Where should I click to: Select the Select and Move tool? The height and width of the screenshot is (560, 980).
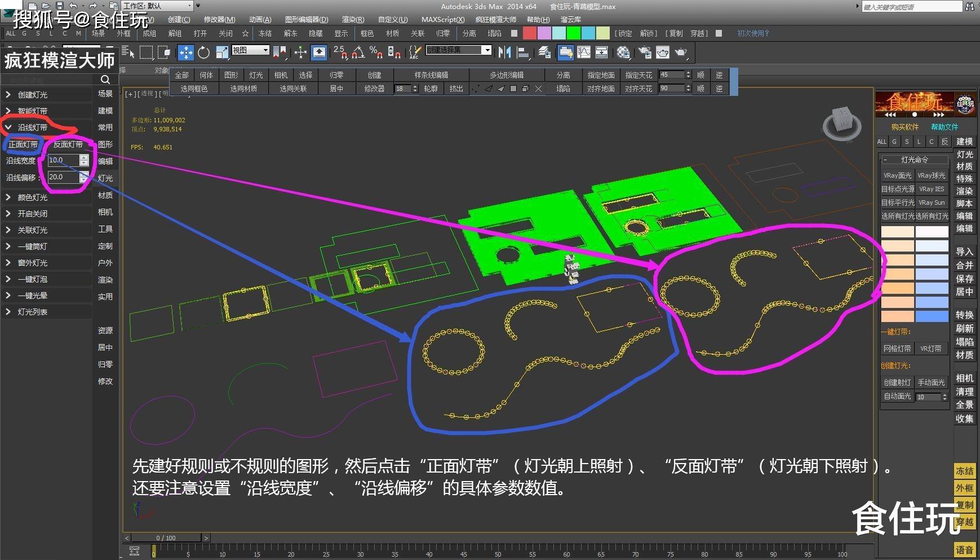(185, 52)
